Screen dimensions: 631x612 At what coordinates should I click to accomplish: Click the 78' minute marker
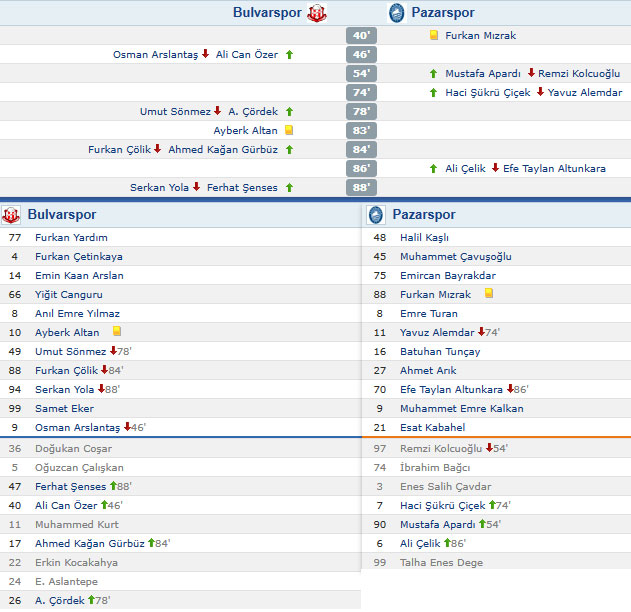tap(361, 111)
